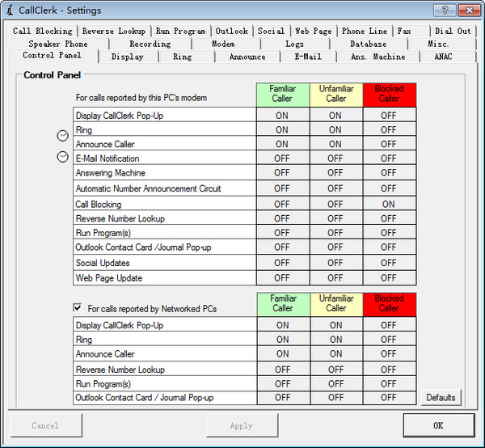Viewport: 485px width, 448px height.
Task: Toggle Answering Machine for Unfamiliar Caller
Action: click(x=335, y=172)
